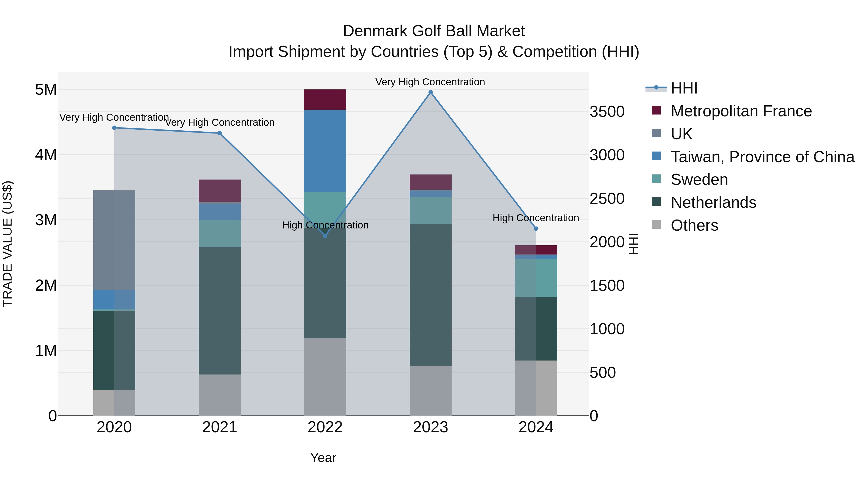The image size is (868, 488).
Task: Click the 2023 x-axis label
Action: point(431,427)
